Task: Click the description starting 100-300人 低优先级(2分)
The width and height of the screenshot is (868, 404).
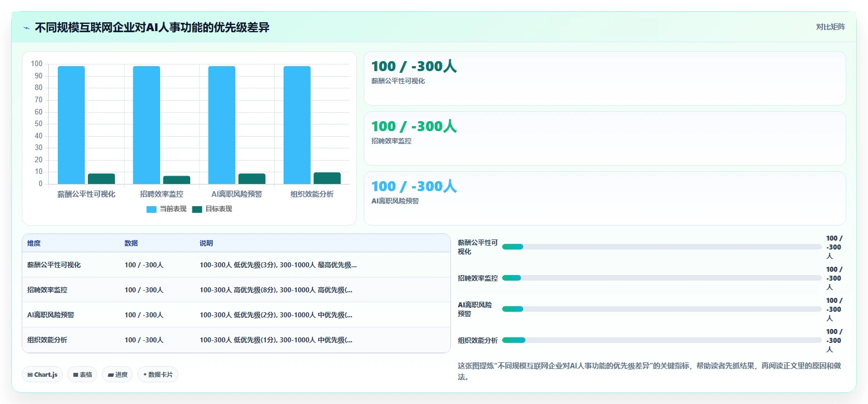Action: pos(276,315)
